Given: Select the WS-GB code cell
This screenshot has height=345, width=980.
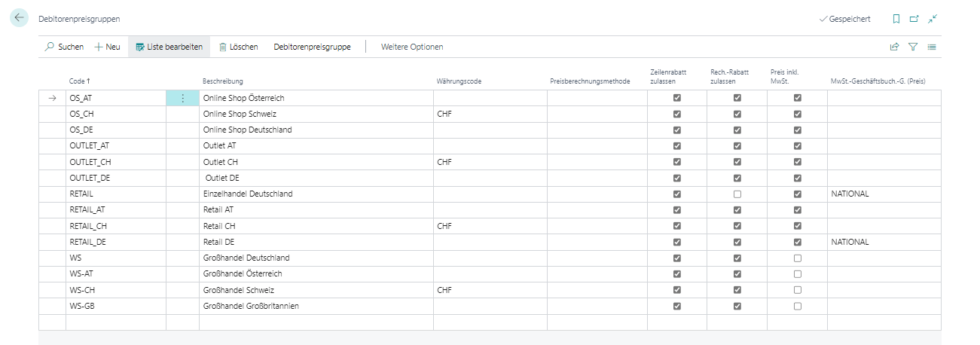Looking at the screenshot, I should click(x=114, y=307).
